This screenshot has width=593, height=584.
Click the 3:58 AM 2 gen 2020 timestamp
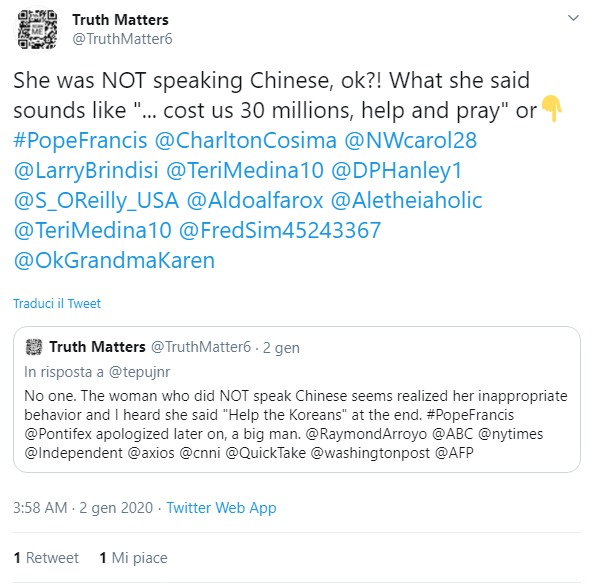click(x=83, y=508)
